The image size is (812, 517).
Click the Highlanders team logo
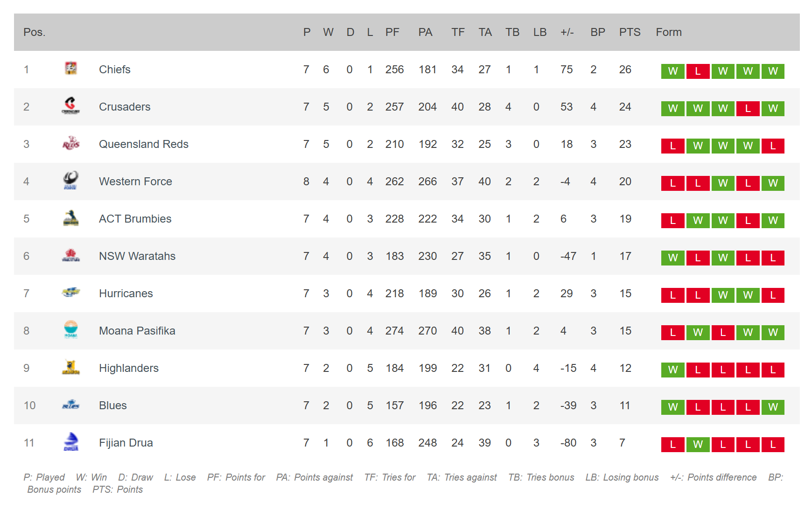(71, 367)
